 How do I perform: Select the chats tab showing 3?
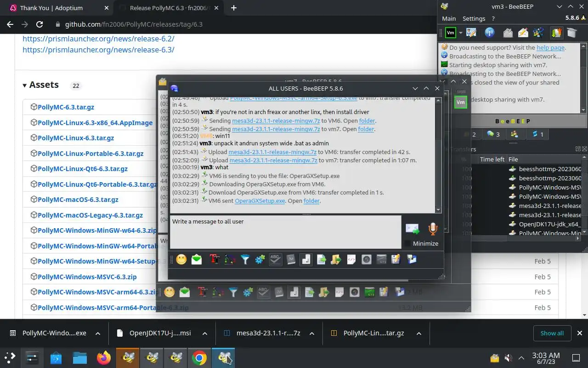(493, 134)
